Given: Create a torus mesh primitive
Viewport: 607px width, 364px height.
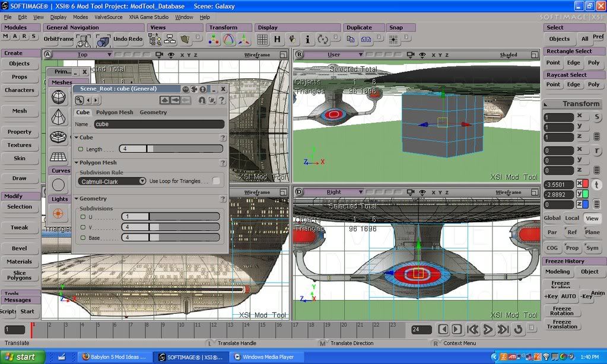Looking at the screenshot, I should (x=59, y=136).
